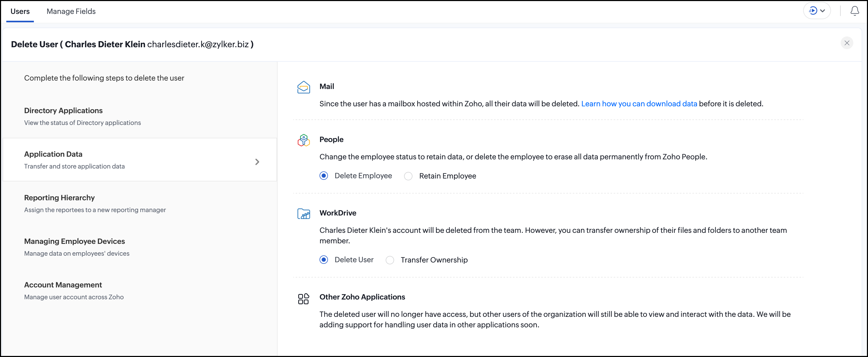
Task: Click 'Manage user account across Zoho' text
Action: coord(74,297)
